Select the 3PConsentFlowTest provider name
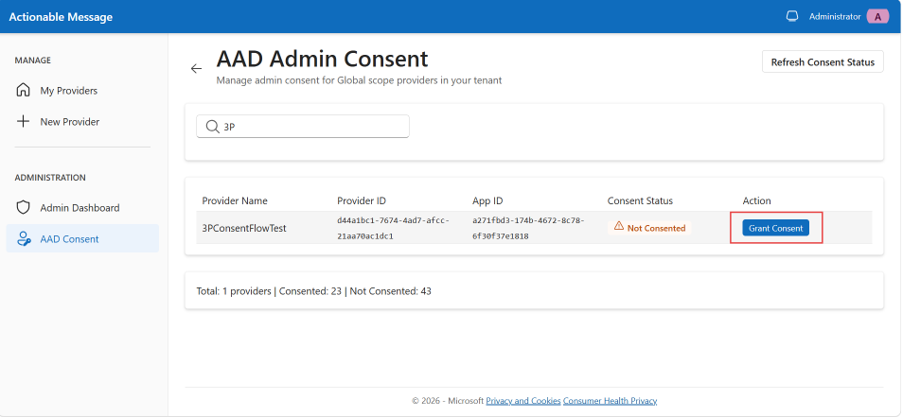903x417 pixels. (244, 228)
